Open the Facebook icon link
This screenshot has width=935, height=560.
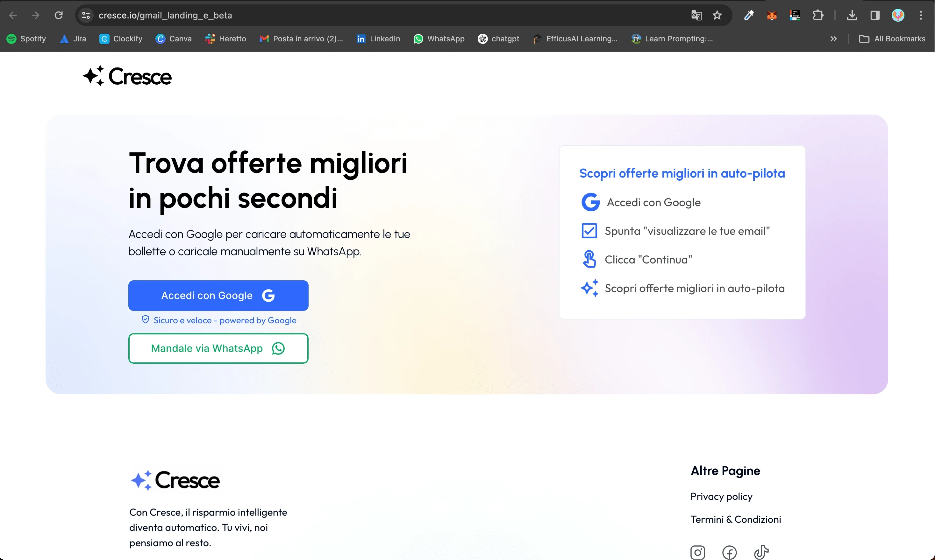[729, 552]
